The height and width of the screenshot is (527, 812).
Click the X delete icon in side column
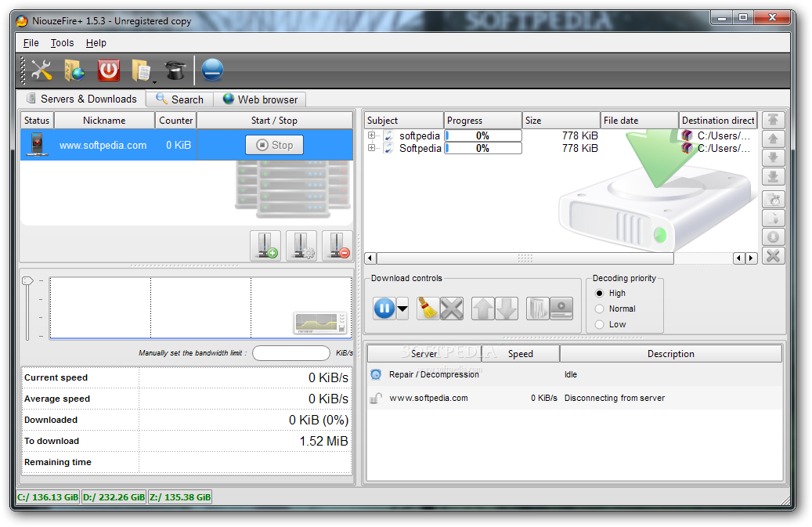(773, 256)
